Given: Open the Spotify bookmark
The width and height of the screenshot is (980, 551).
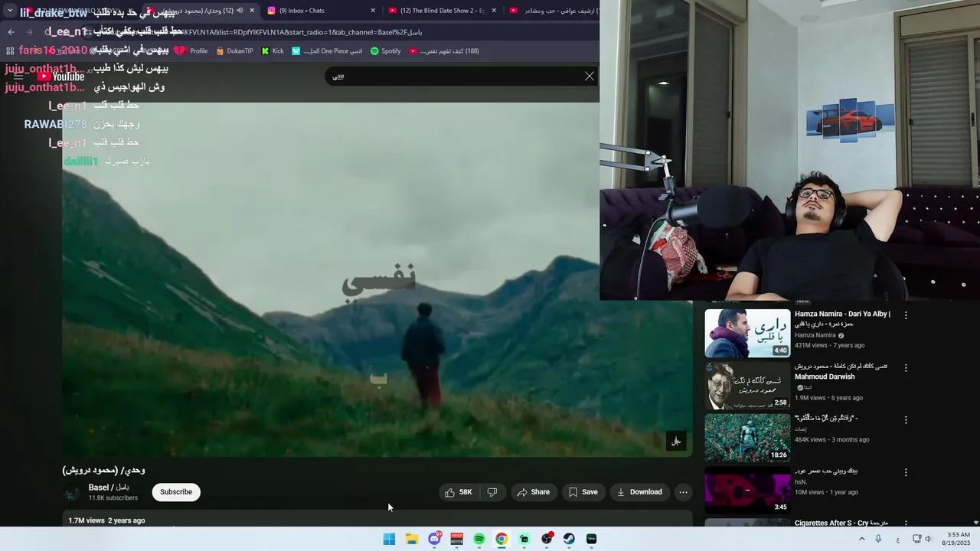Looking at the screenshot, I should pos(385,51).
